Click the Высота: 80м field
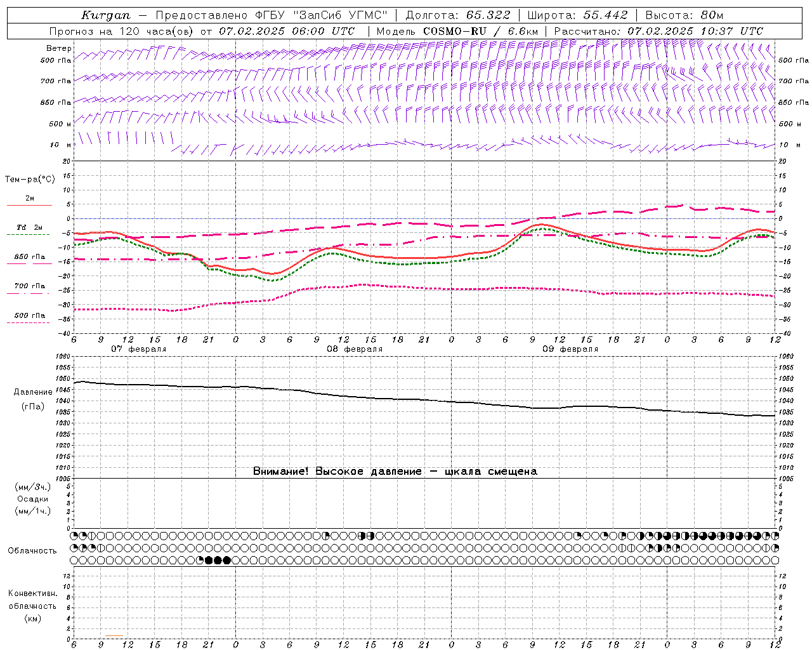 684,15
